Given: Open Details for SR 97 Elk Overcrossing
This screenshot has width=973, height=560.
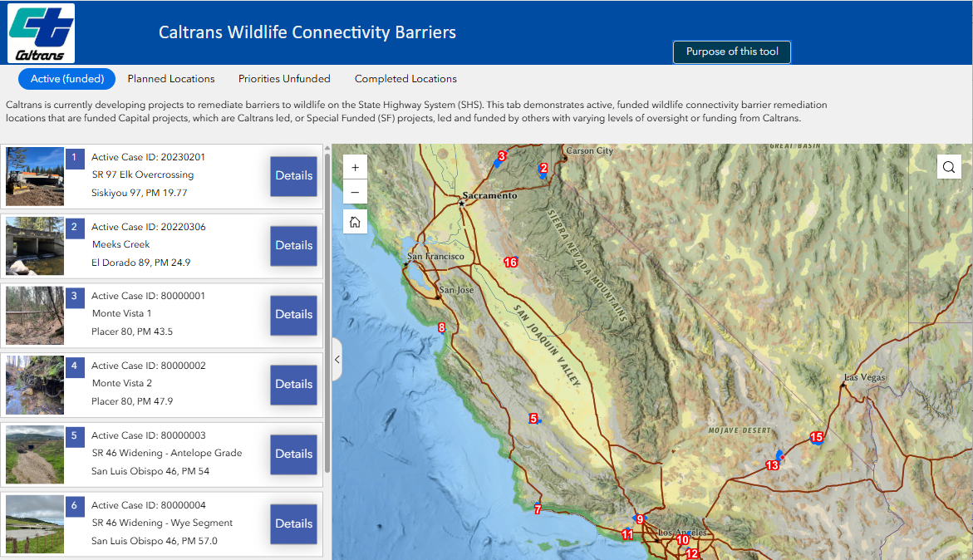Looking at the screenshot, I should click(293, 176).
